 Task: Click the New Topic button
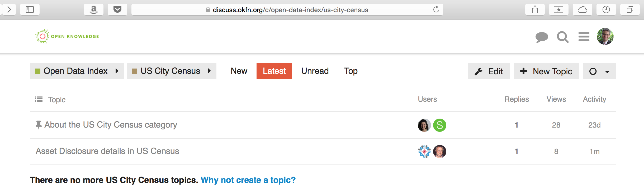point(546,71)
